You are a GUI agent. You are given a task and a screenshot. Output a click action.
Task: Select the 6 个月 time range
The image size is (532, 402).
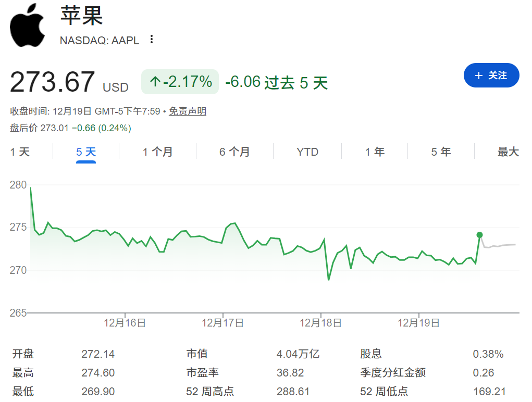[233, 152]
